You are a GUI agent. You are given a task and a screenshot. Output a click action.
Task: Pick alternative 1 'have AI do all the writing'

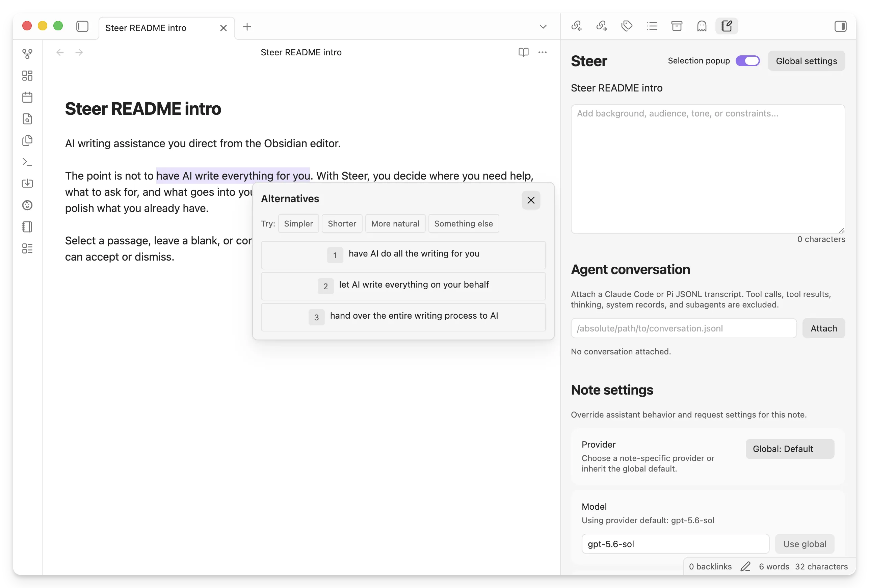pos(403,255)
